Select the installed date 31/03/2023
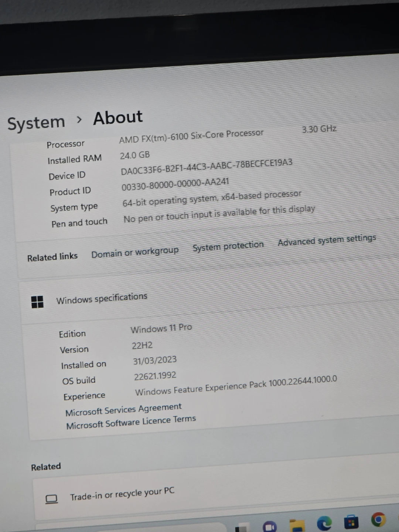 click(155, 360)
